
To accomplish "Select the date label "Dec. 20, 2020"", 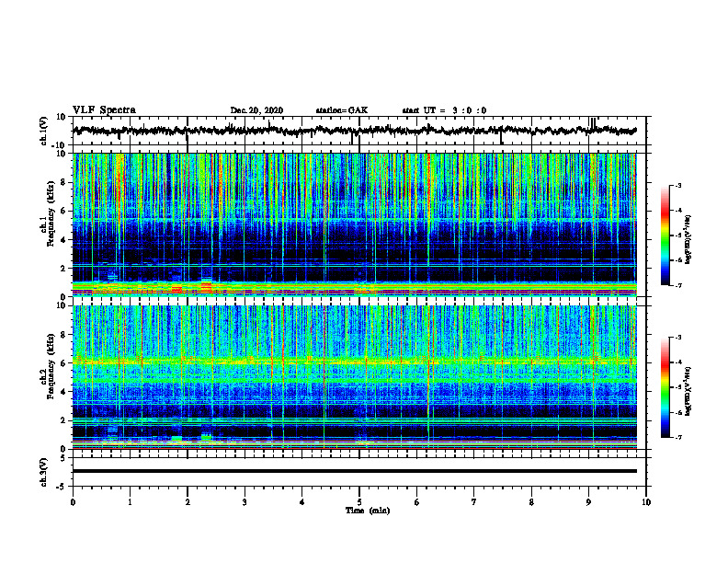I will tap(256, 110).
